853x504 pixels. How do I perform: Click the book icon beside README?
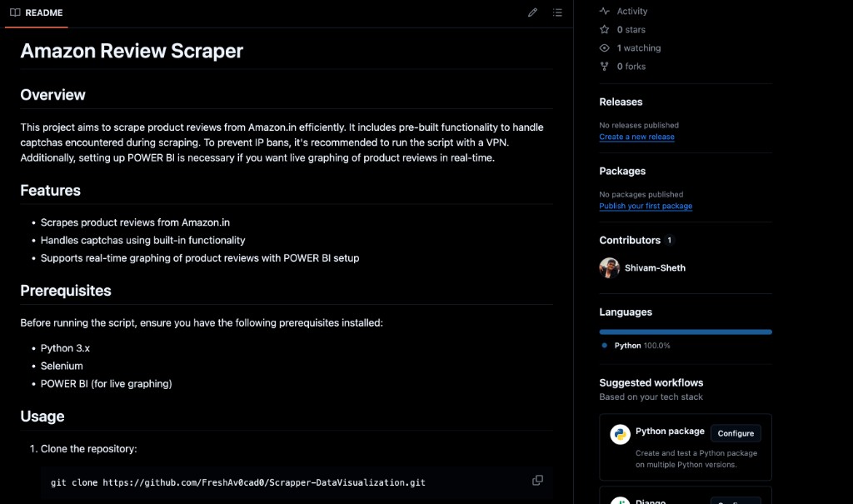15,12
